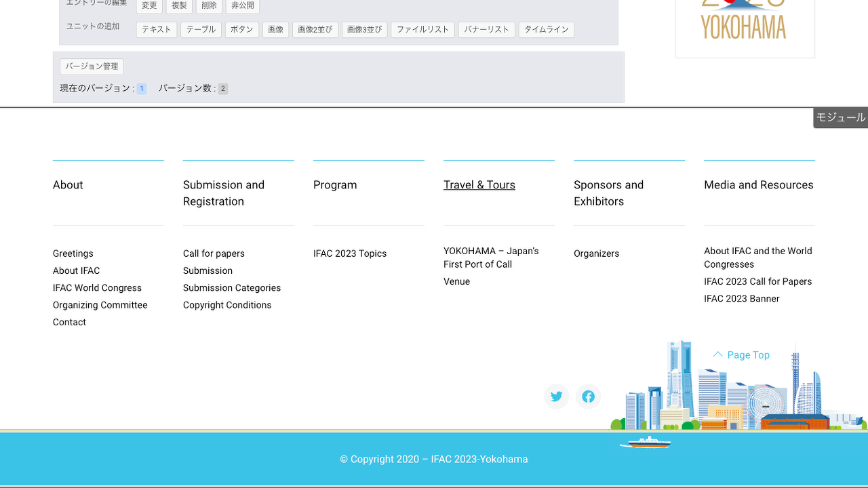Add a 画像2並び unit
The height and width of the screenshot is (488, 868).
click(315, 30)
